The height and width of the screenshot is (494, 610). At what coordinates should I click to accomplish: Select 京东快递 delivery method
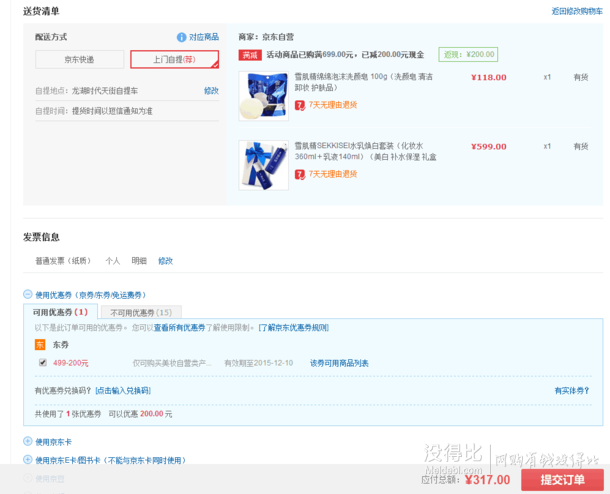click(x=80, y=60)
